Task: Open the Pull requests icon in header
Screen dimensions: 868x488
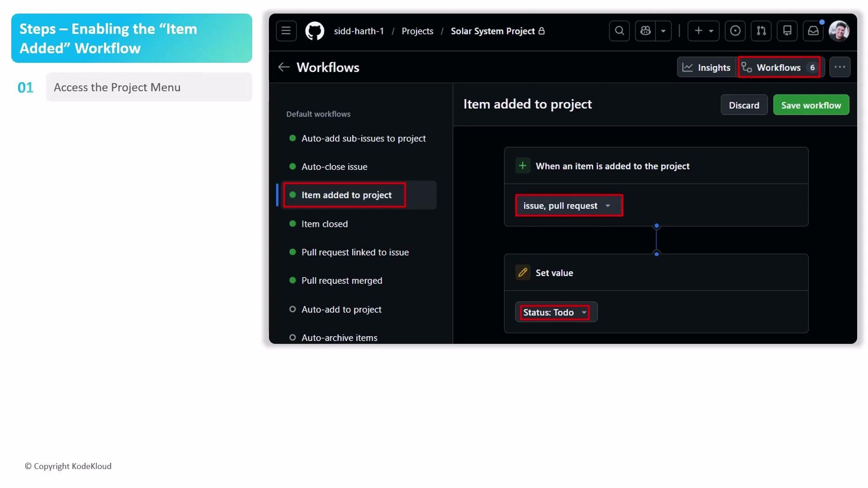Action: [761, 31]
